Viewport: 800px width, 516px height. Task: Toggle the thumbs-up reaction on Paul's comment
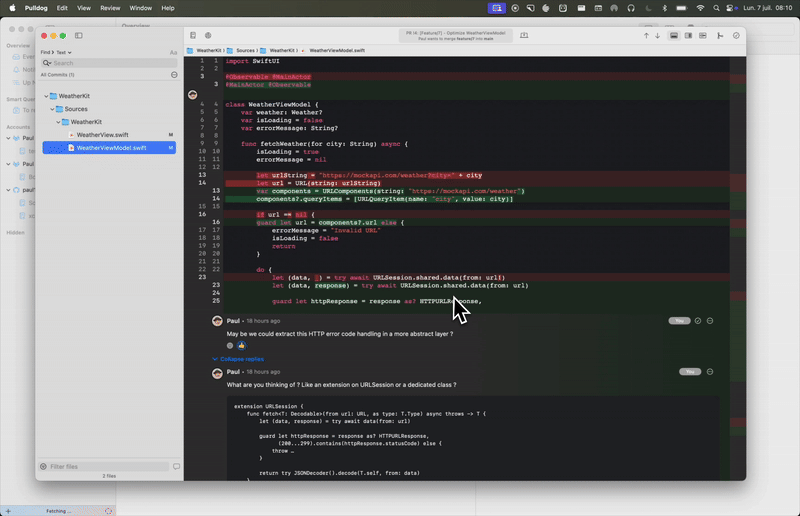pos(242,346)
